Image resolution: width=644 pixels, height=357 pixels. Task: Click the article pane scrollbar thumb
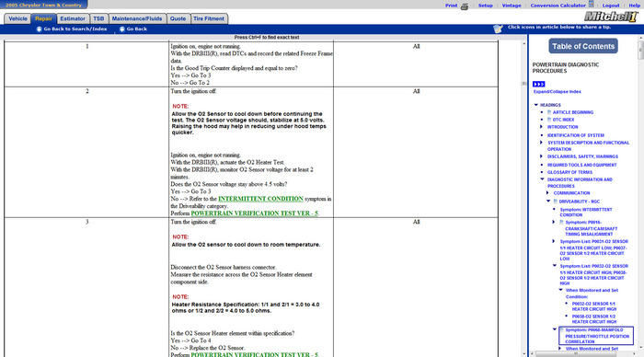[x=524, y=84]
